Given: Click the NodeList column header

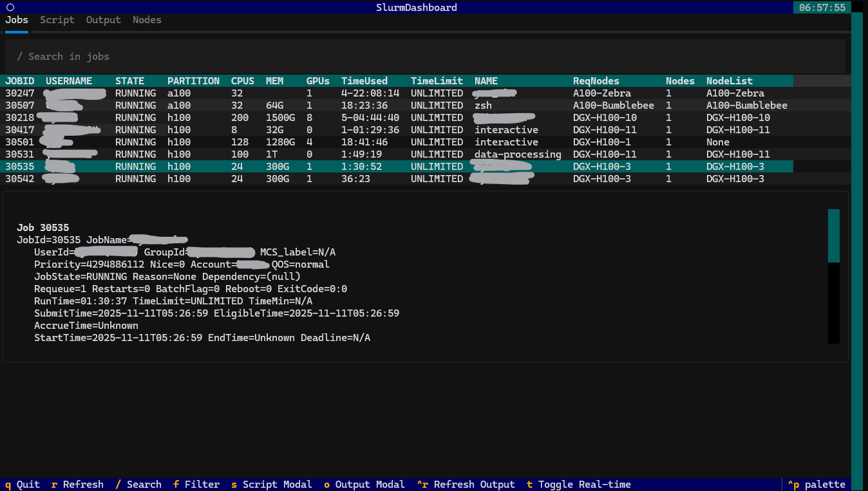Looking at the screenshot, I should (x=730, y=81).
